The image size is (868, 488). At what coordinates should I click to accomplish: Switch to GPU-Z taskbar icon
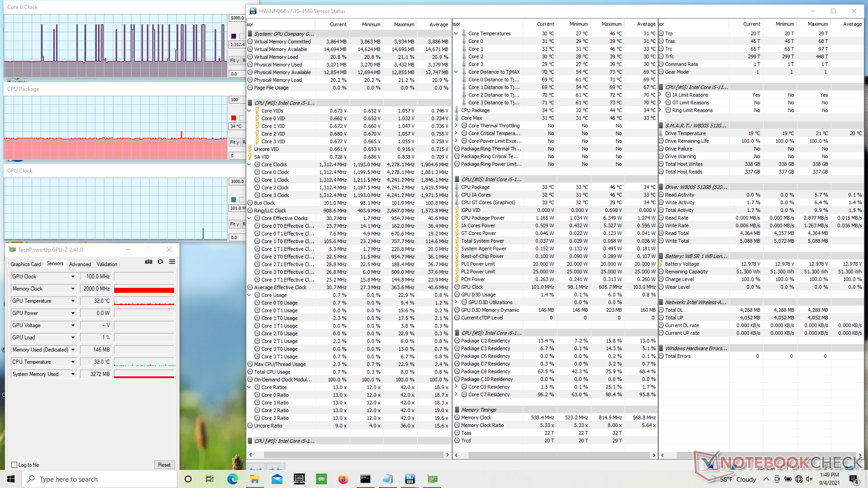(432, 479)
